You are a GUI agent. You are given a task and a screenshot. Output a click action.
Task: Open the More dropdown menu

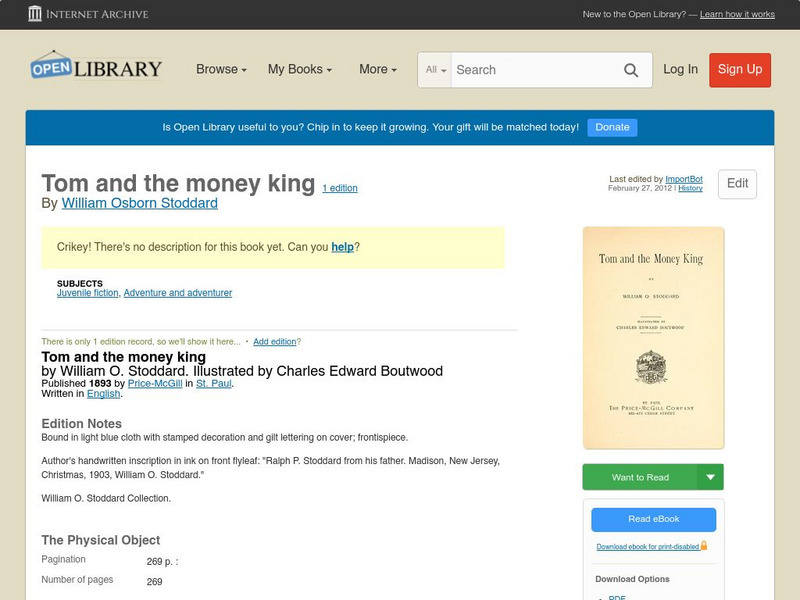point(378,70)
